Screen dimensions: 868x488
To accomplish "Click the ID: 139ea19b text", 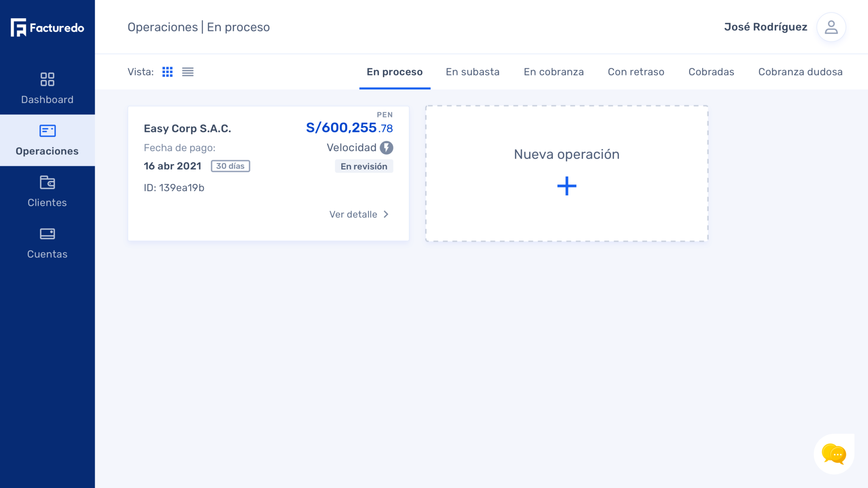I will pyautogui.click(x=174, y=188).
